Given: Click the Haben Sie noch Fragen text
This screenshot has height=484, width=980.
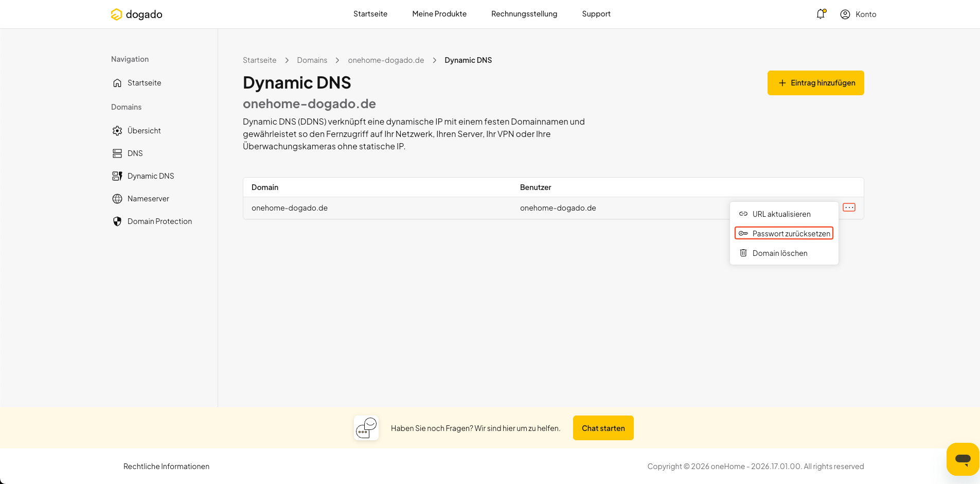Looking at the screenshot, I should tap(475, 428).
